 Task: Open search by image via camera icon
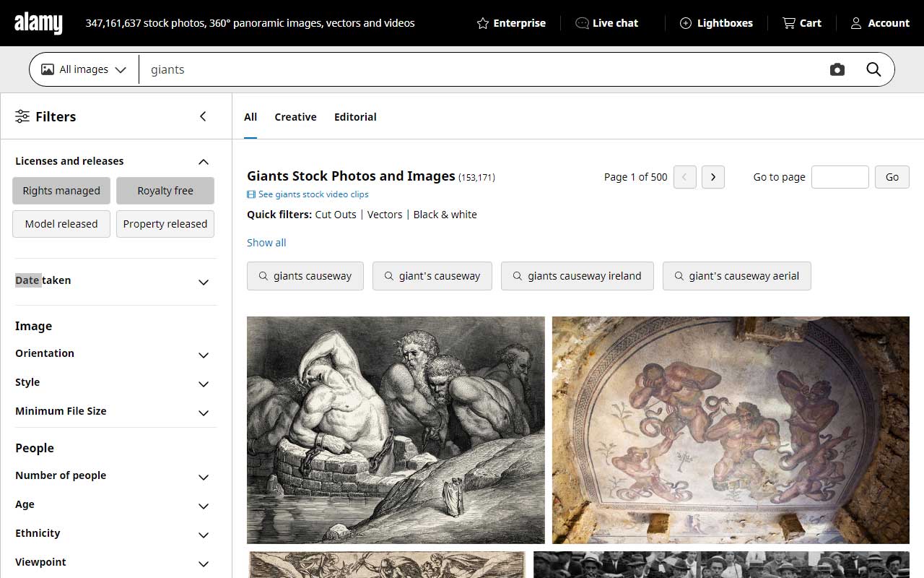(x=837, y=69)
